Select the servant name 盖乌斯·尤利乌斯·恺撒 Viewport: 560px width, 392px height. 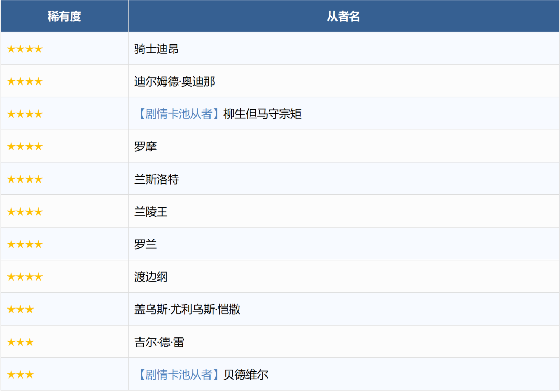pyautogui.click(x=187, y=309)
